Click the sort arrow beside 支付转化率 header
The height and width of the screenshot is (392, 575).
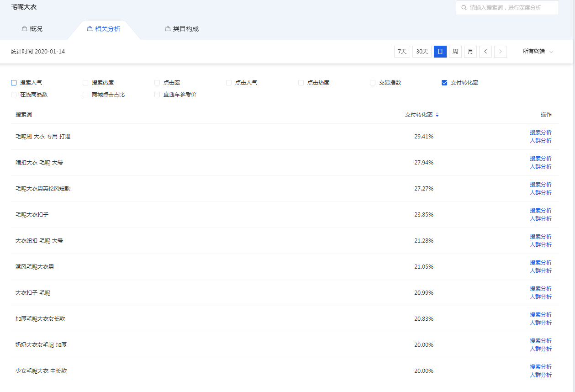coord(437,115)
